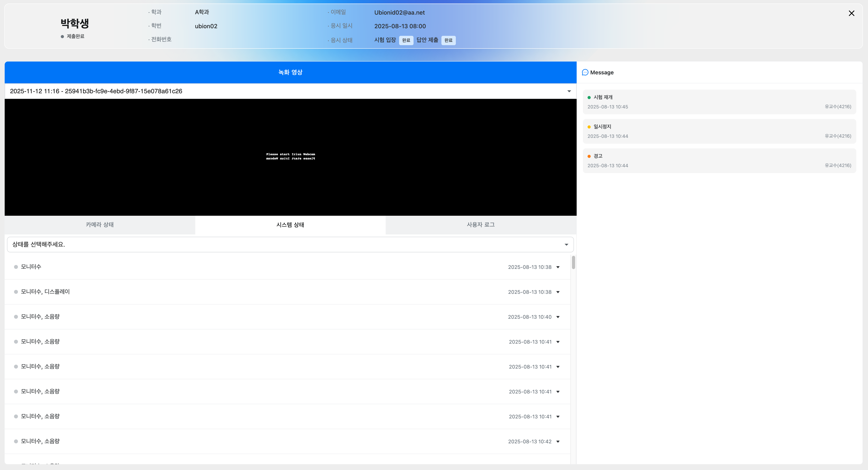
Task: Switch to the 사용자 로그 tab
Action: coord(481,224)
